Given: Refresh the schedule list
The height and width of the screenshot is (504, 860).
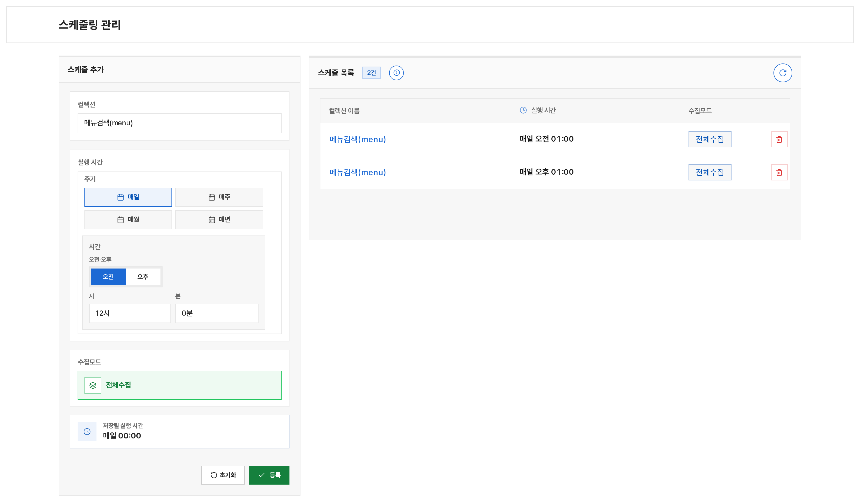Looking at the screenshot, I should pos(783,73).
